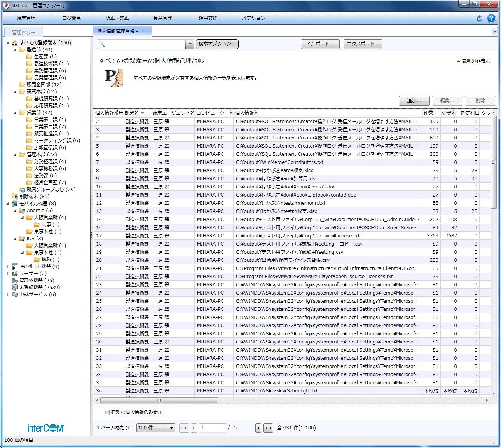Open the help question mark icon
Viewport: 501px width, 448px height.
point(491,18)
